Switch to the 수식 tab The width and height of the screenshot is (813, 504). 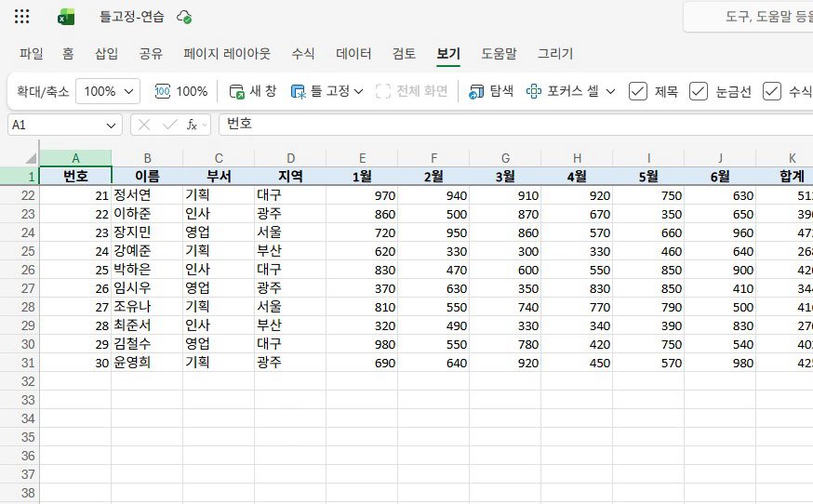click(x=303, y=53)
